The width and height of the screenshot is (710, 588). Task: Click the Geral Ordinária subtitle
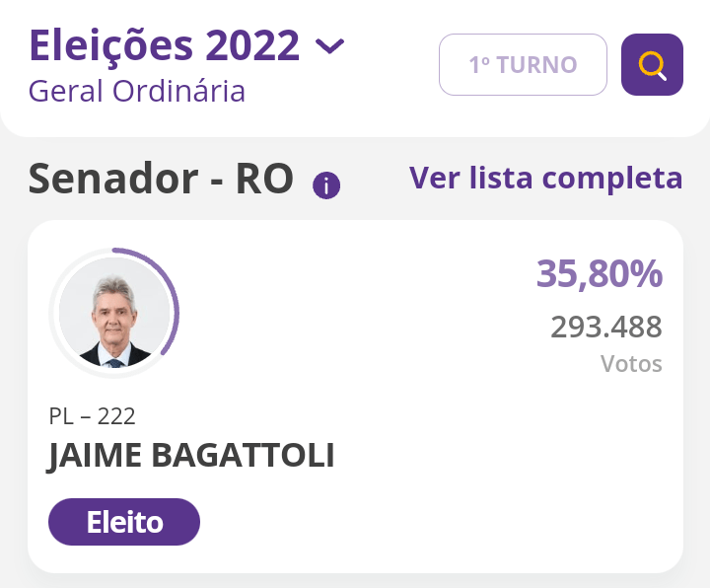click(x=137, y=91)
